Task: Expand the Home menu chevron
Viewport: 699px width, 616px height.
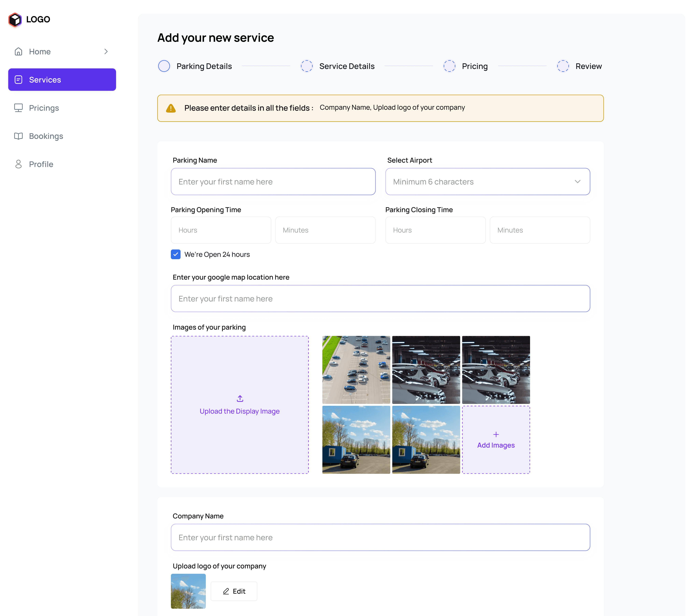Action: (x=106, y=52)
